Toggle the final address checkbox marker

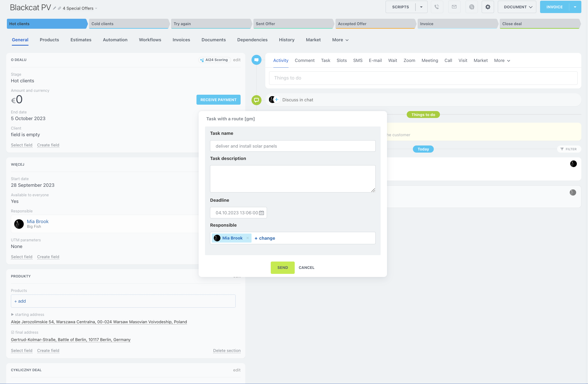13,332
